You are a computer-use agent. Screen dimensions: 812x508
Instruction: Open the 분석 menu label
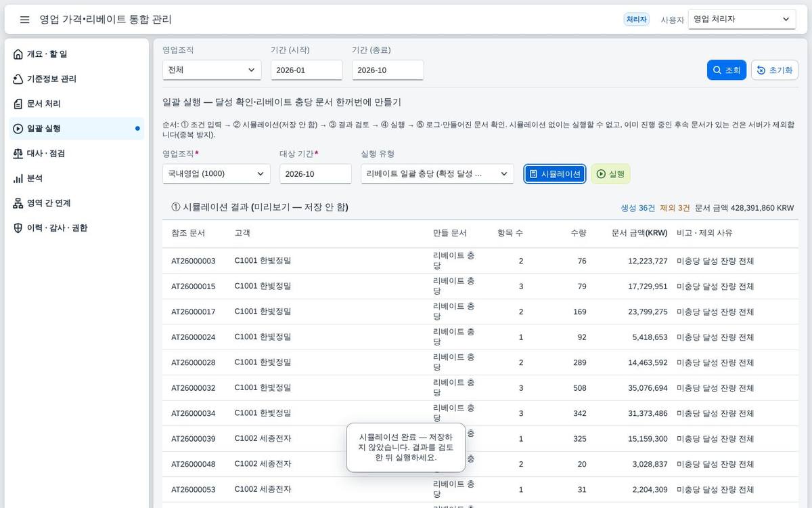pos(35,179)
